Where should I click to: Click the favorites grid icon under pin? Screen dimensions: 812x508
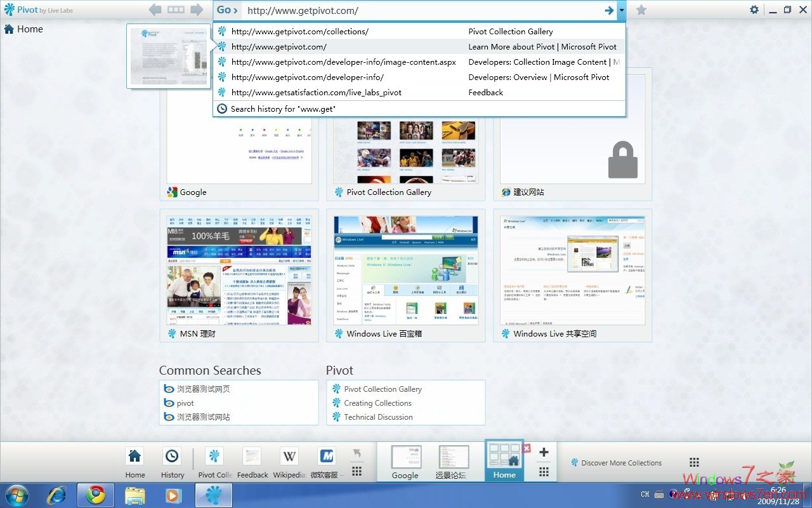click(357, 471)
